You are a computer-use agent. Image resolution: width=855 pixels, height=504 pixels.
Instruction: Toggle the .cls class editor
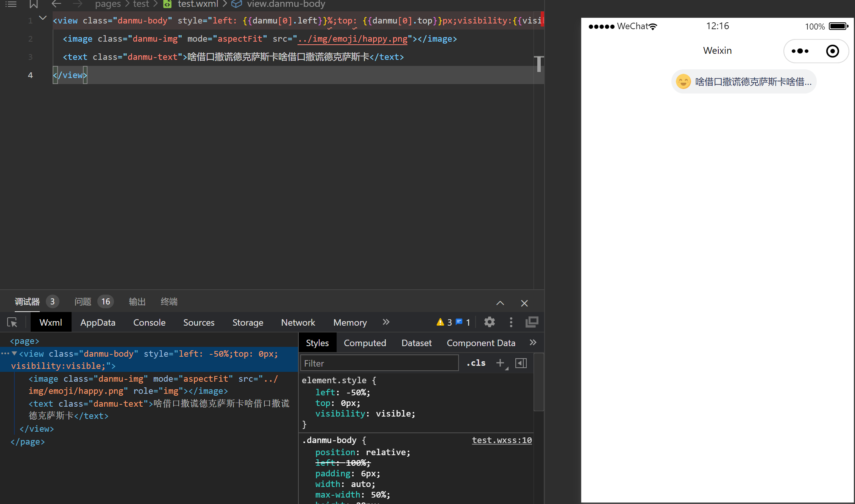coord(476,363)
